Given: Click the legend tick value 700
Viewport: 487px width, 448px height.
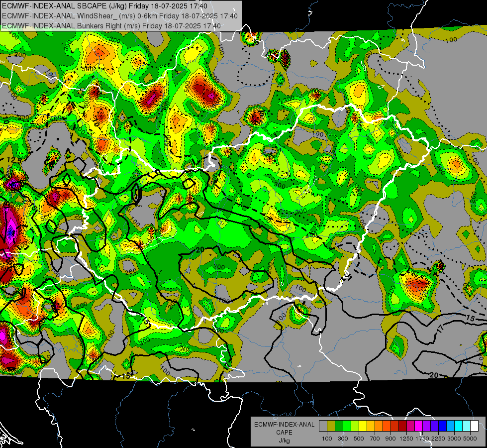Looking at the screenshot, I should tap(375, 439).
